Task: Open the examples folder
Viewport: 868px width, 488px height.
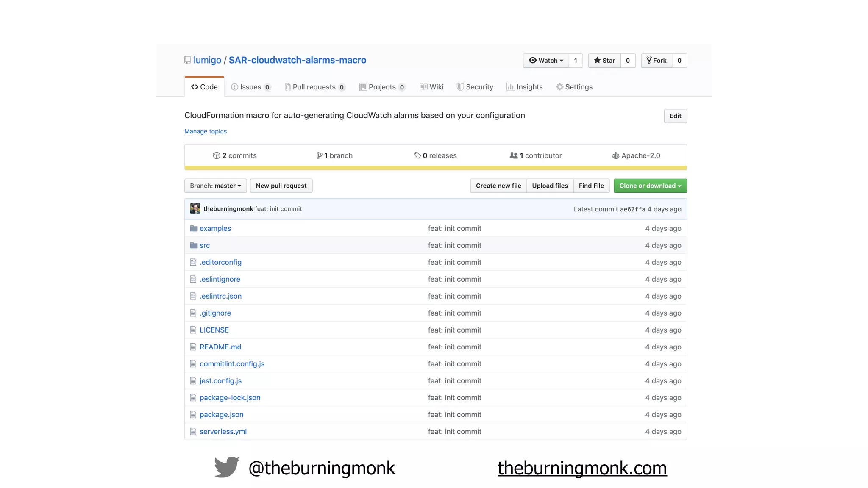Action: click(215, 228)
